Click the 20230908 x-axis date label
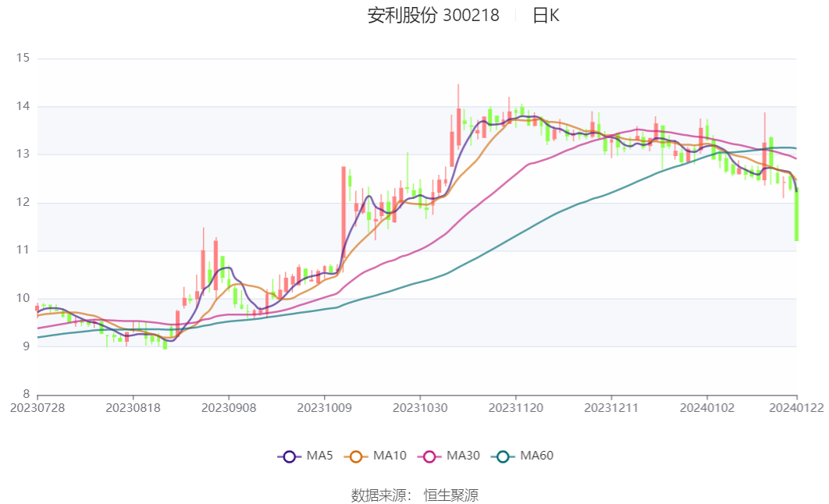 coord(229,408)
